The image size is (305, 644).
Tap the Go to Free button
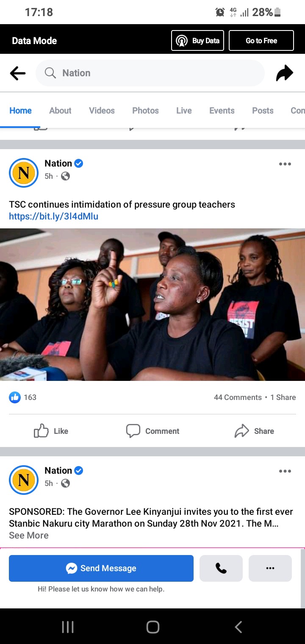(x=261, y=41)
